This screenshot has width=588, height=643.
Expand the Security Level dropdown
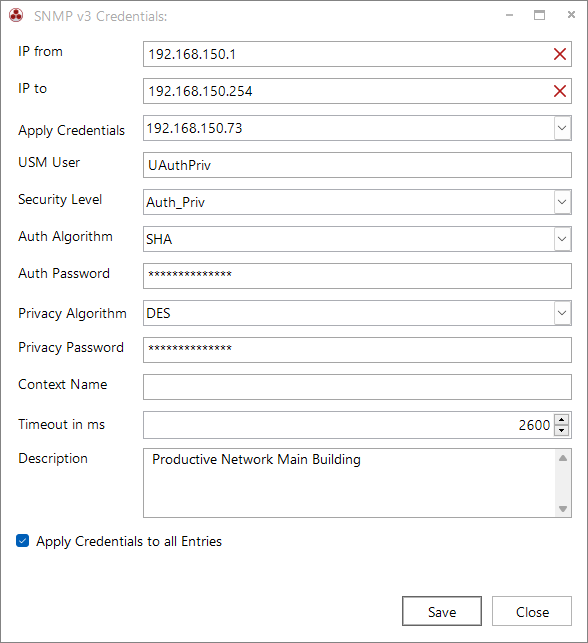tap(562, 202)
